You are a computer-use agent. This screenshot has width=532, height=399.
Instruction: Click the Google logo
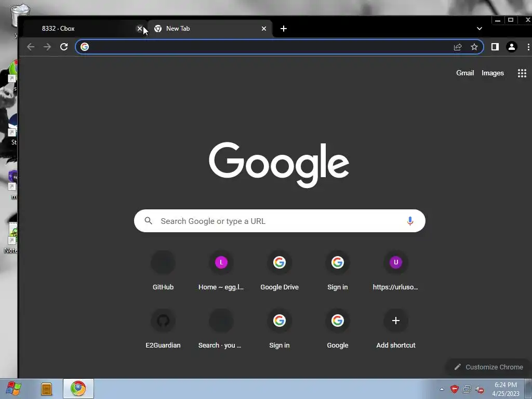click(x=279, y=165)
